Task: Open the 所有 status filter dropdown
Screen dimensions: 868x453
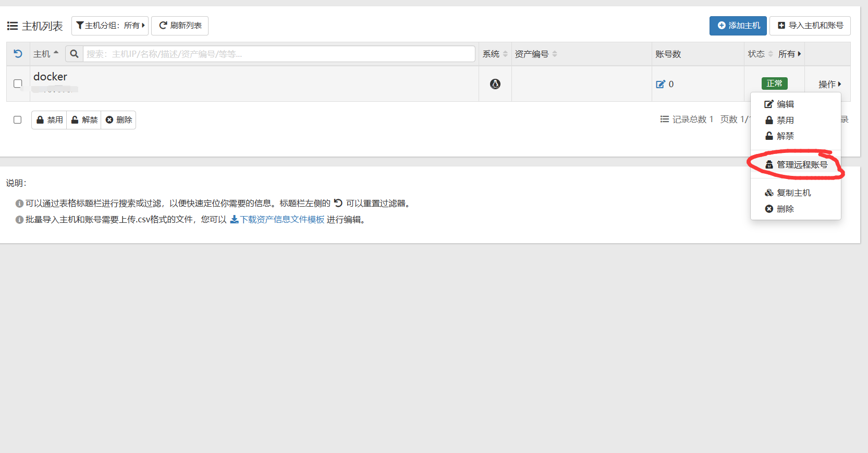Action: click(789, 54)
